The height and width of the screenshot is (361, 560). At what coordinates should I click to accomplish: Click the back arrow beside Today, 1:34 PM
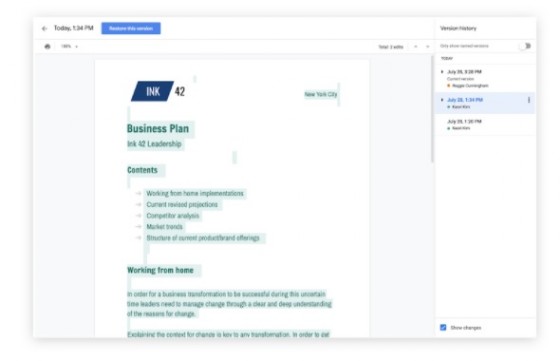coord(44,29)
